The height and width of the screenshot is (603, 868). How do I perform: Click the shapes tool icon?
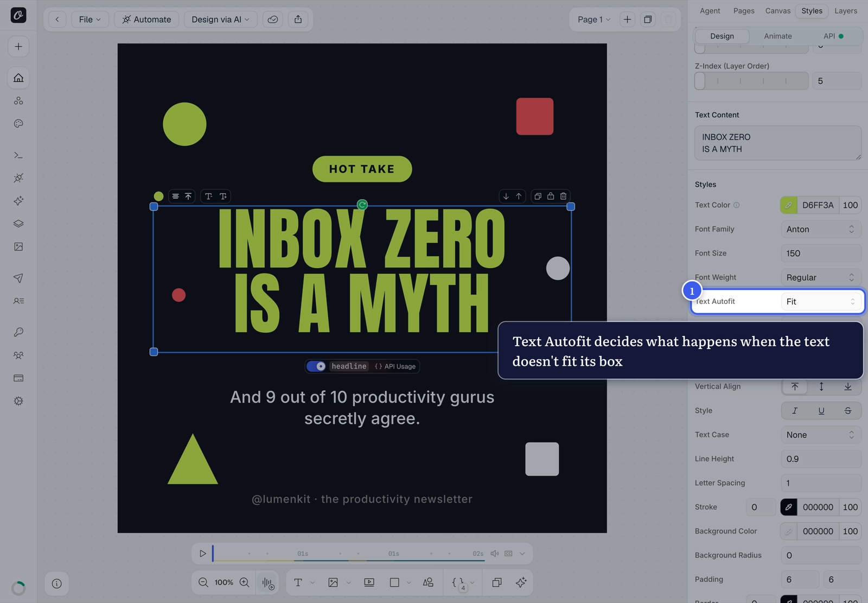coord(428,582)
